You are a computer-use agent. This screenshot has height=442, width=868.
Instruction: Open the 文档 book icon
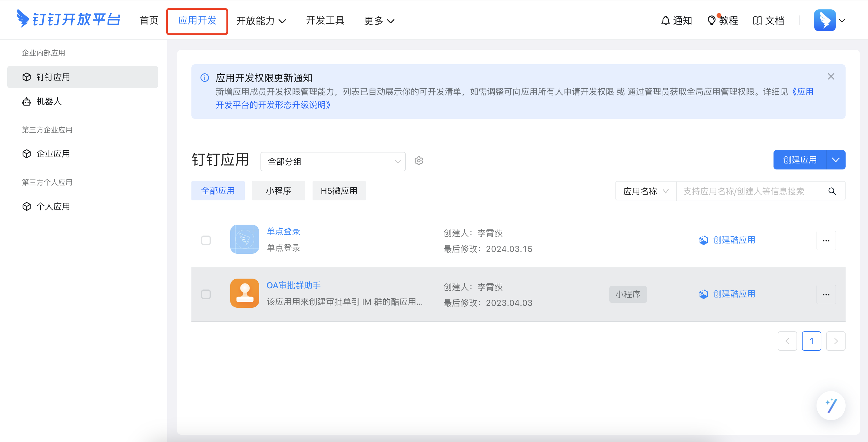(x=757, y=21)
